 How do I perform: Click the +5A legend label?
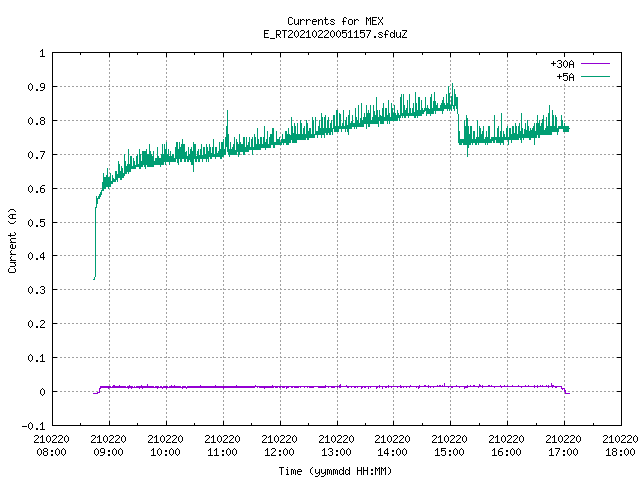point(565,77)
